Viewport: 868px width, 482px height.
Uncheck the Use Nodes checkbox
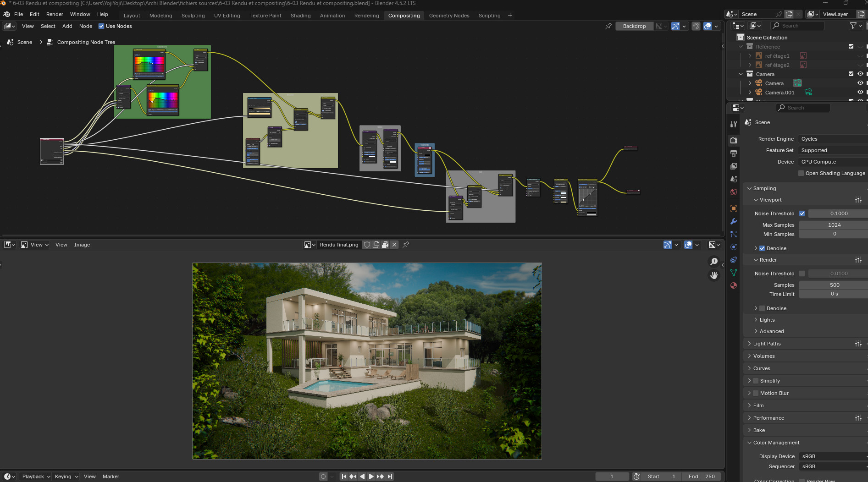click(x=101, y=26)
